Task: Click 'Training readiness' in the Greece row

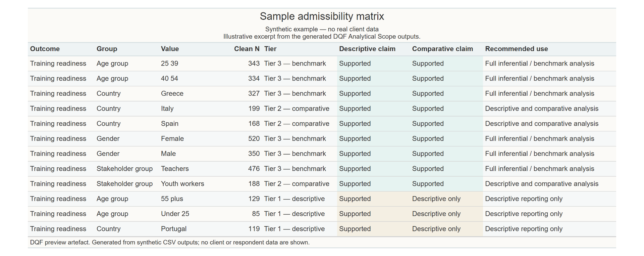Action: (x=58, y=93)
